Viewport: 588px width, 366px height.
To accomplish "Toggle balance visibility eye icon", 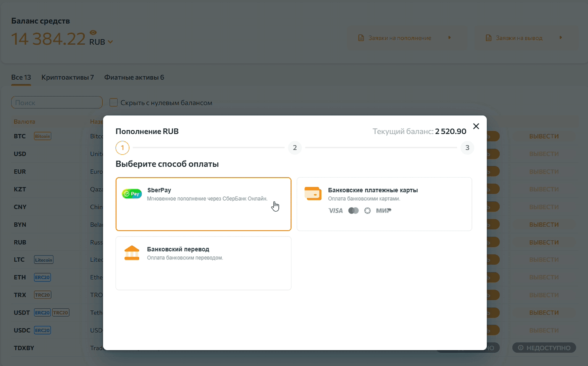I will [x=93, y=32].
